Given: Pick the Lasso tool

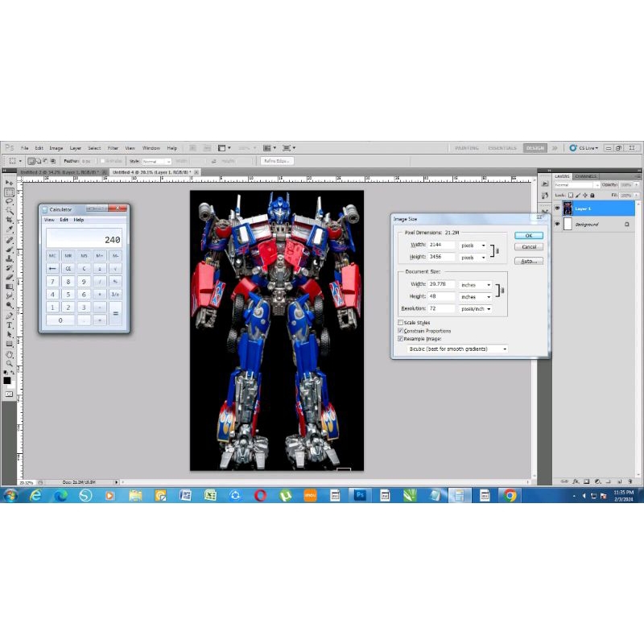Looking at the screenshot, I should (10, 201).
